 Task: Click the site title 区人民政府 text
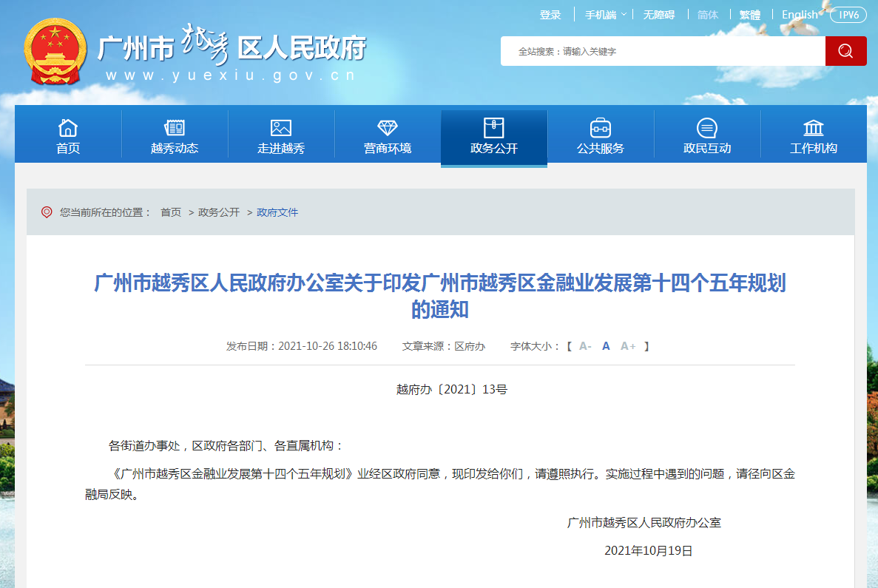[302, 47]
